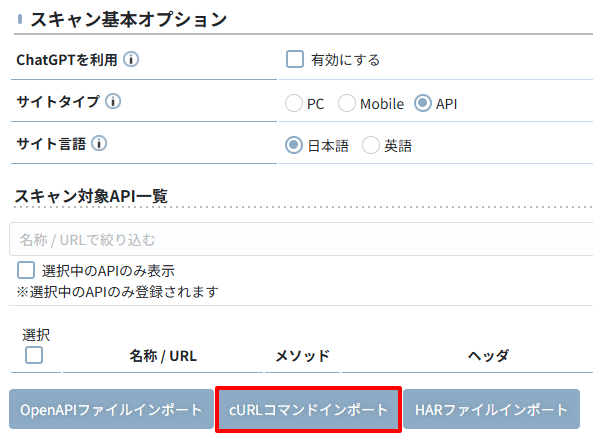The height and width of the screenshot is (439, 593).
Task: Select the PC site type radio
Action: click(x=294, y=103)
